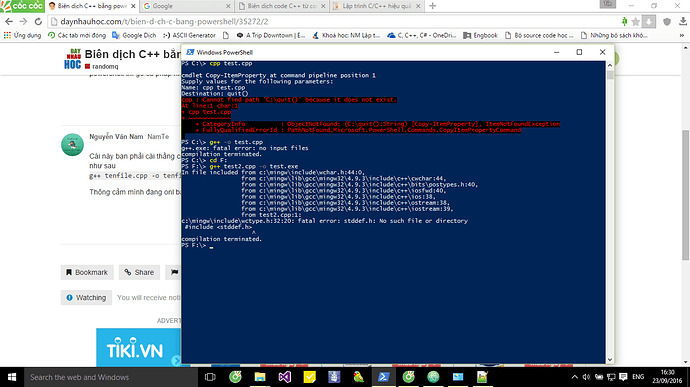Click the browser page vertical scrollbar
The height and width of the screenshot is (387, 690).
point(686,195)
